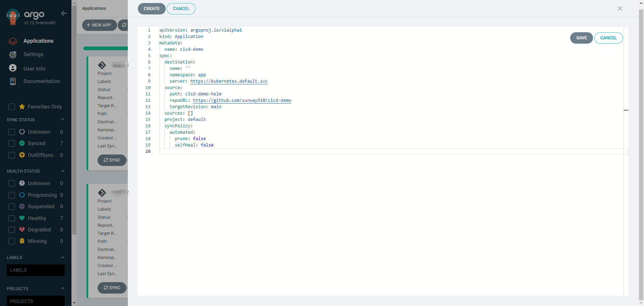Image resolution: width=644 pixels, height=306 pixels.
Task: Collapse the HEALTH STATUS section
Action: click(62, 171)
